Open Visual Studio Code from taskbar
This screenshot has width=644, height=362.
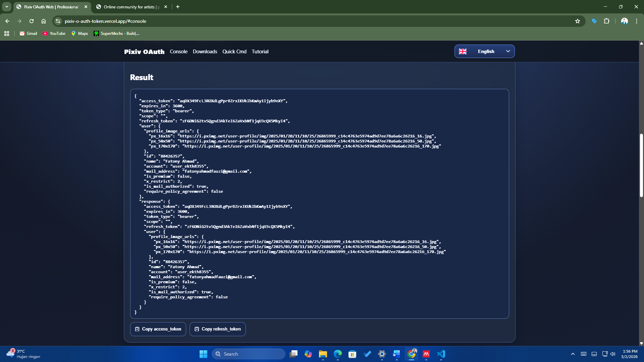[441, 354]
